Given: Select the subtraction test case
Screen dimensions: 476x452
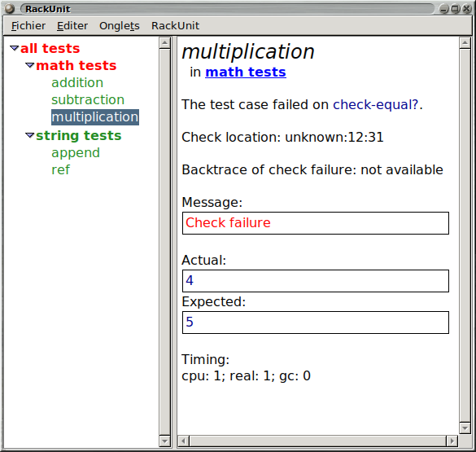Looking at the screenshot, I should pyautogui.click(x=88, y=99).
